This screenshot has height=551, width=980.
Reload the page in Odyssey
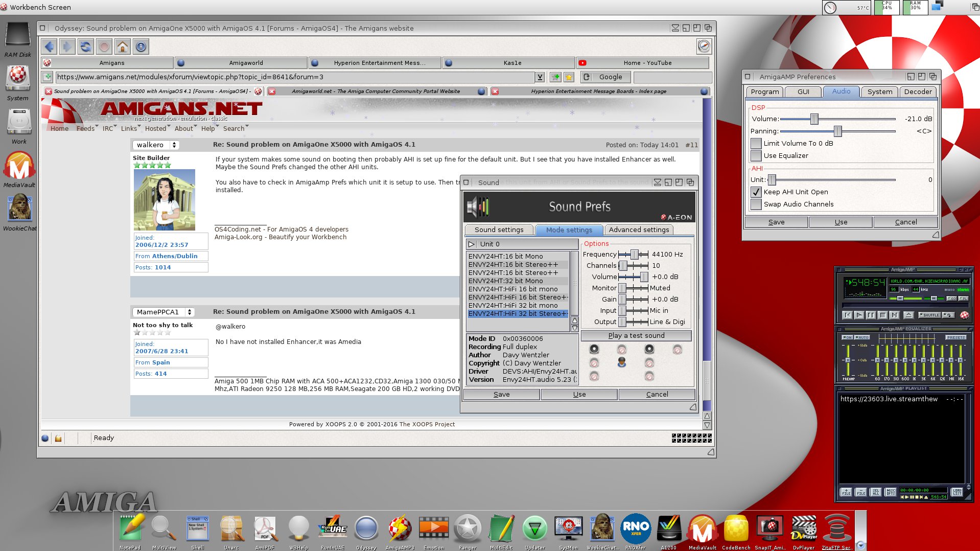coord(85,47)
